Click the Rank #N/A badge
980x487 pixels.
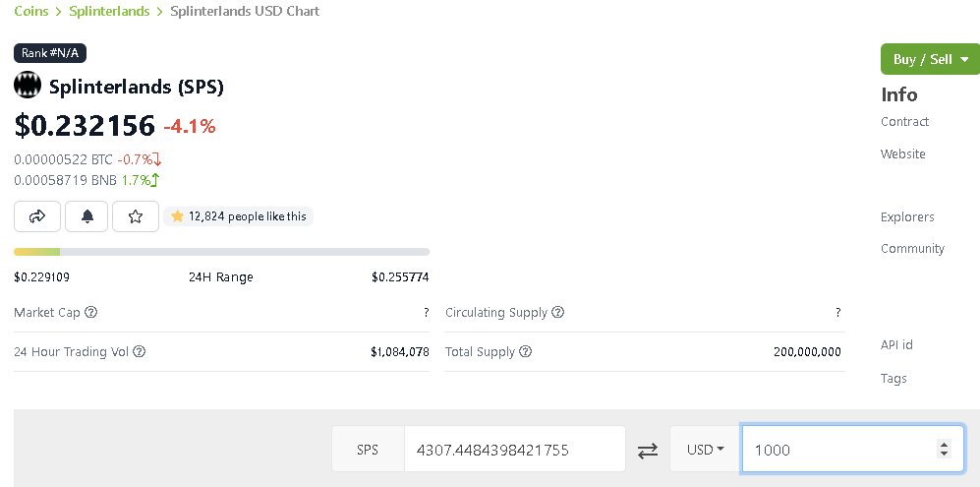click(50, 53)
